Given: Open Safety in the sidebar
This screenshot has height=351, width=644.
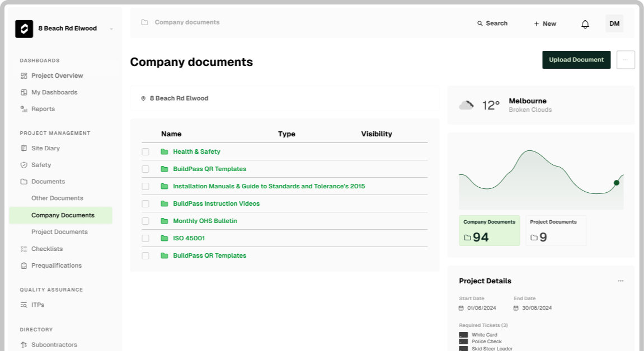Looking at the screenshot, I should click(x=41, y=165).
